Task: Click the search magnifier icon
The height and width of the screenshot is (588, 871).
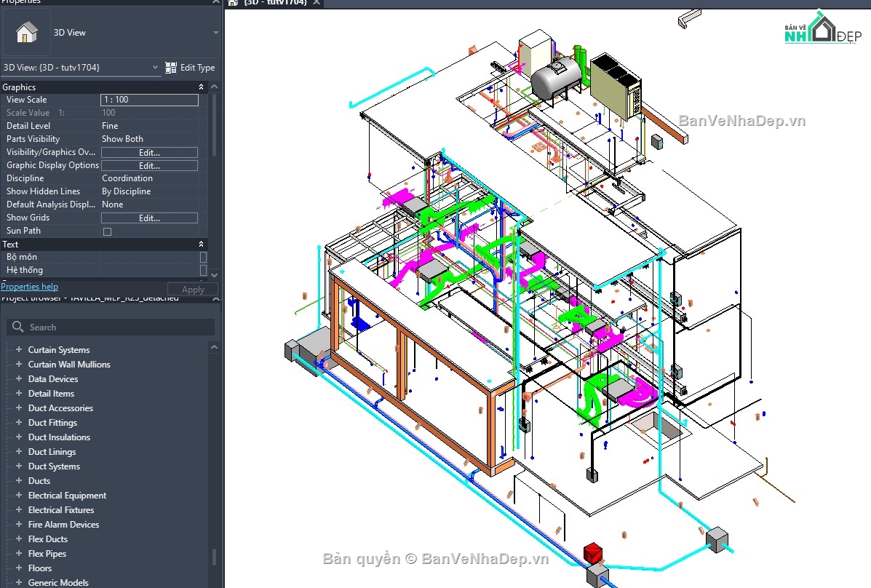Action: [17, 327]
